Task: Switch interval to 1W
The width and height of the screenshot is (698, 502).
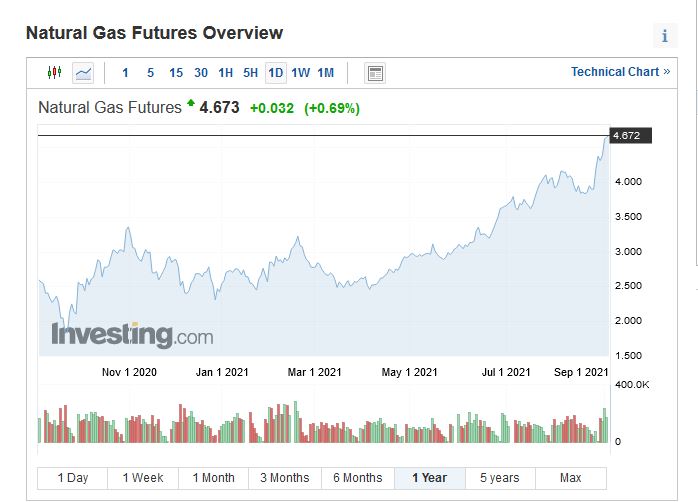Action: (300, 72)
